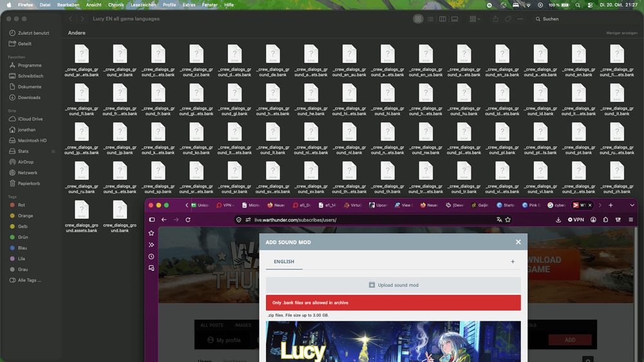Open browser downloads panel

pos(558,220)
